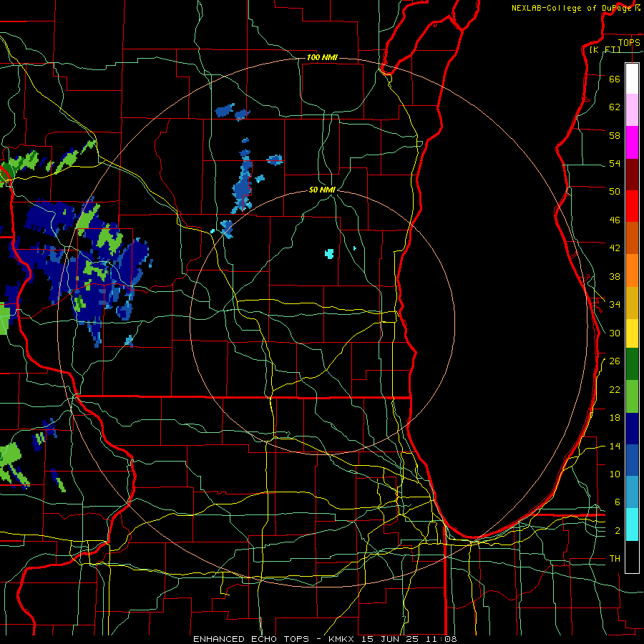Click the navy blue legend swatch
The image size is (644, 644).
632,429
